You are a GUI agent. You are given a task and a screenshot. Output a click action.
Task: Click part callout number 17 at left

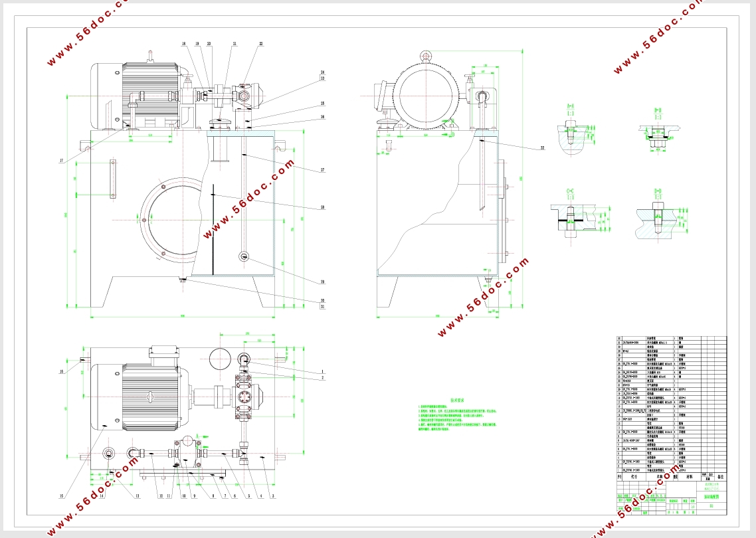pyautogui.click(x=61, y=161)
